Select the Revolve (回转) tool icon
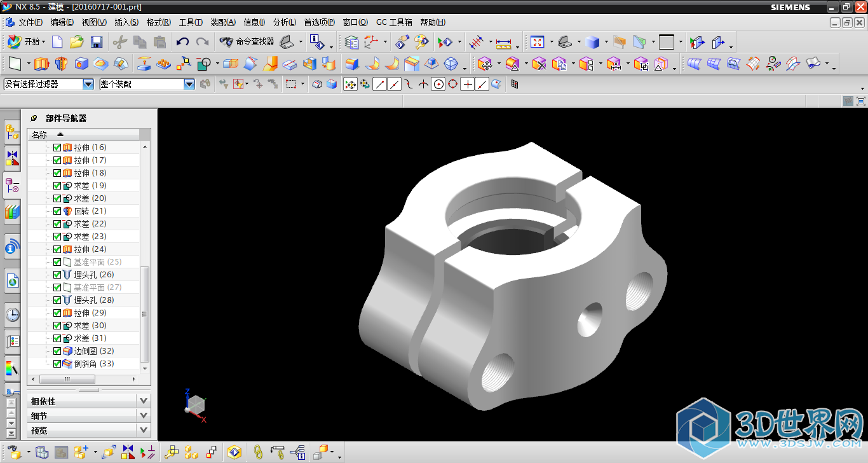The height and width of the screenshot is (463, 868). click(x=61, y=64)
